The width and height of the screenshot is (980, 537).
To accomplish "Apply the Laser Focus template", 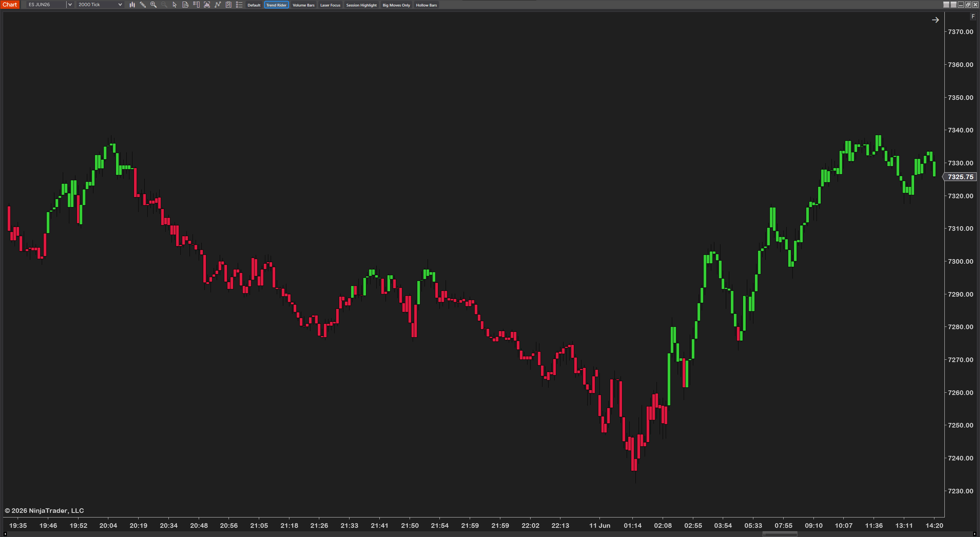I will click(330, 5).
